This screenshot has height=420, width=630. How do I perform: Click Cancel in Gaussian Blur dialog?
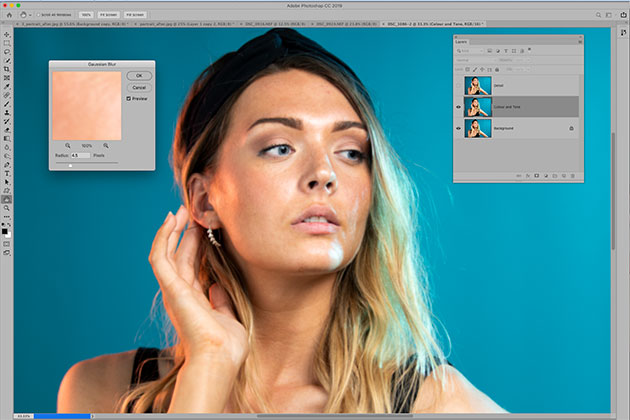click(139, 87)
